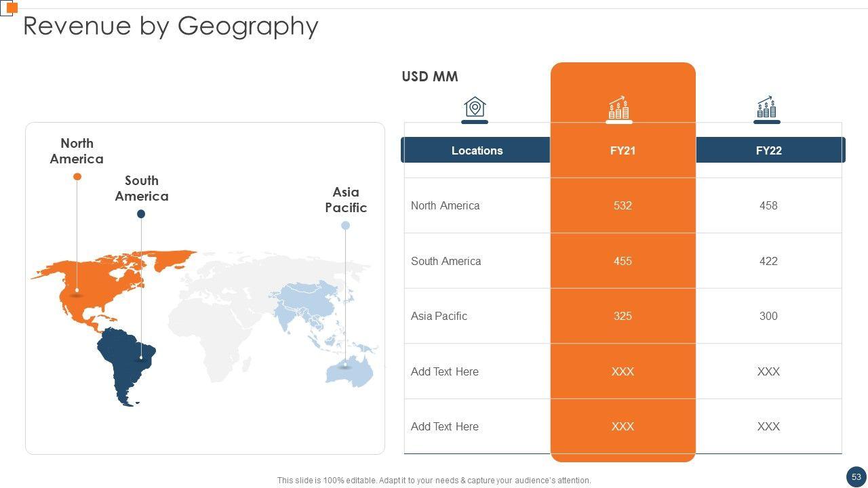Click the slide number 53 badge
This screenshot has height=488, width=868.
pos(856,476)
